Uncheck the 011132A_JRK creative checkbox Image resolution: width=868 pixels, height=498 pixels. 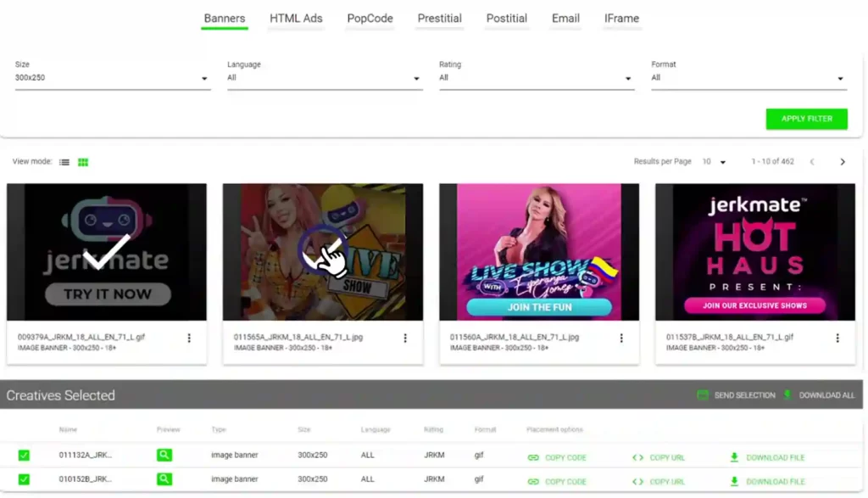coord(24,455)
